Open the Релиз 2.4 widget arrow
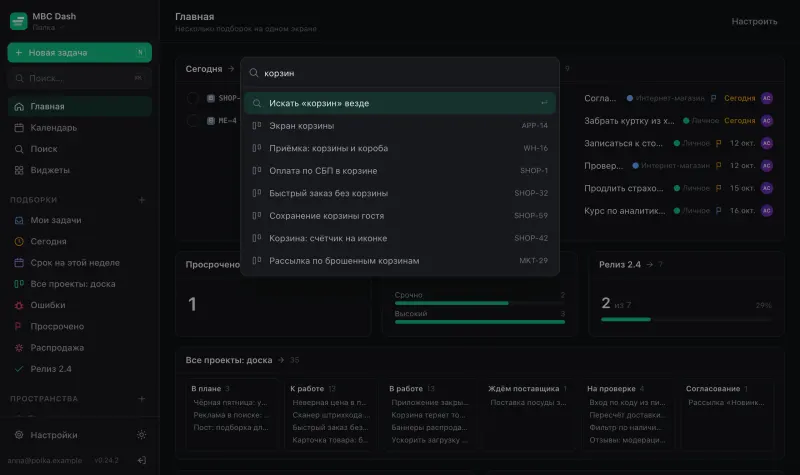 click(x=649, y=264)
